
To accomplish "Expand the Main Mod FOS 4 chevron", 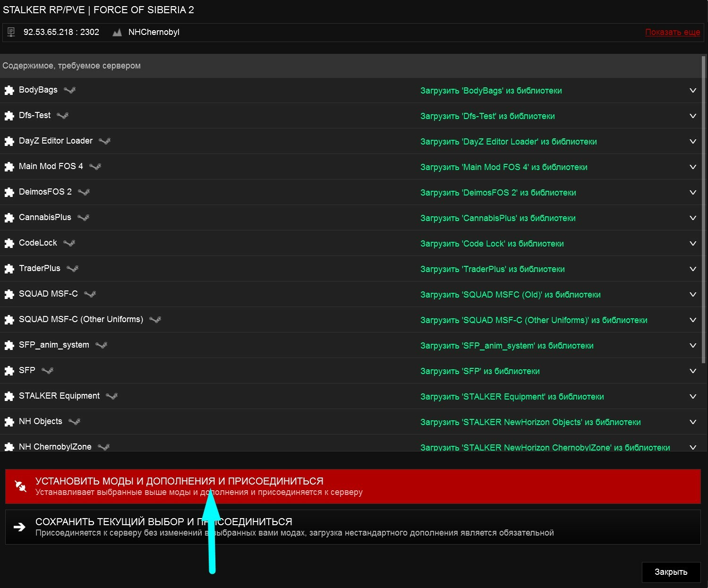I will (693, 167).
